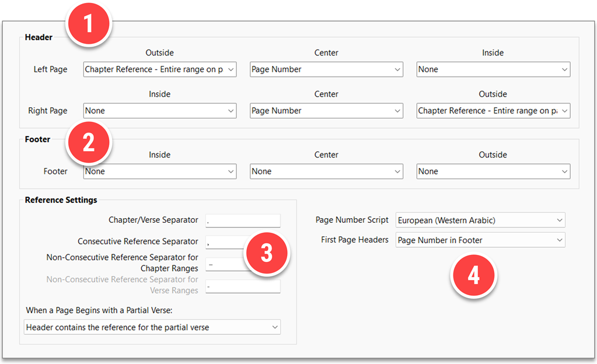Click the "First Page Headers" label
Screen dimensions: 597x364
coord(354,240)
